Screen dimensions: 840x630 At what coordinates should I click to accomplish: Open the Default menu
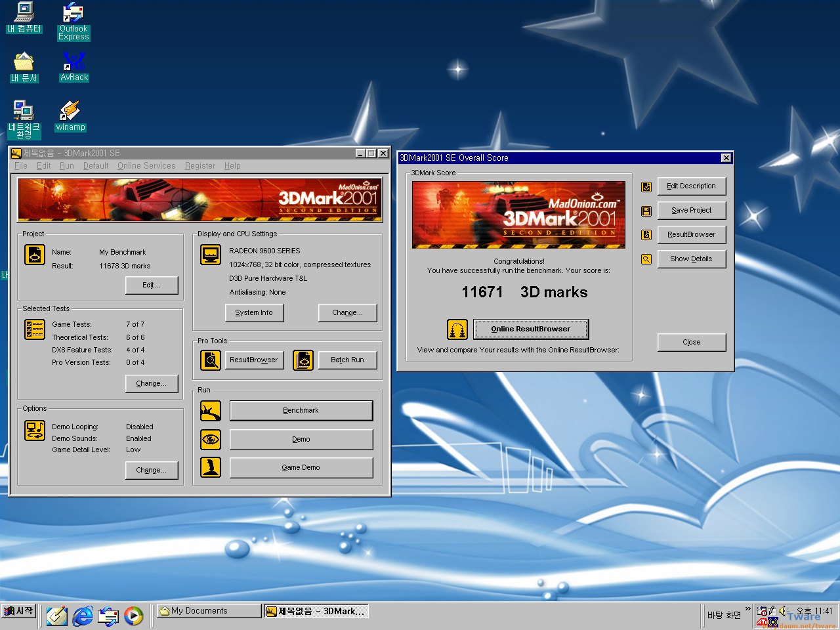[96, 166]
